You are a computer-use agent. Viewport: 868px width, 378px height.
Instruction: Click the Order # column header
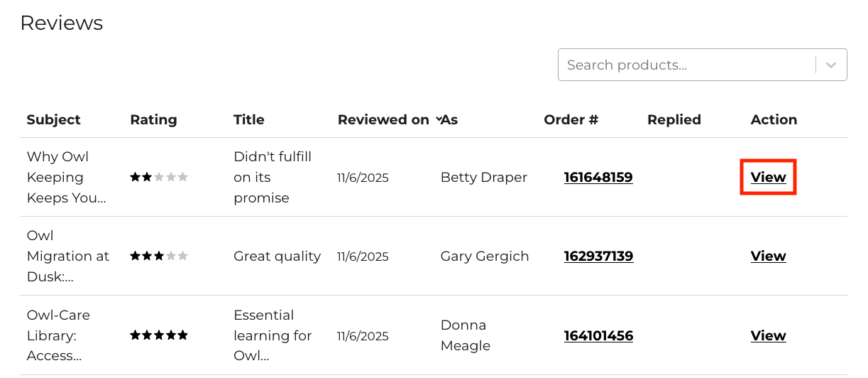pos(571,119)
